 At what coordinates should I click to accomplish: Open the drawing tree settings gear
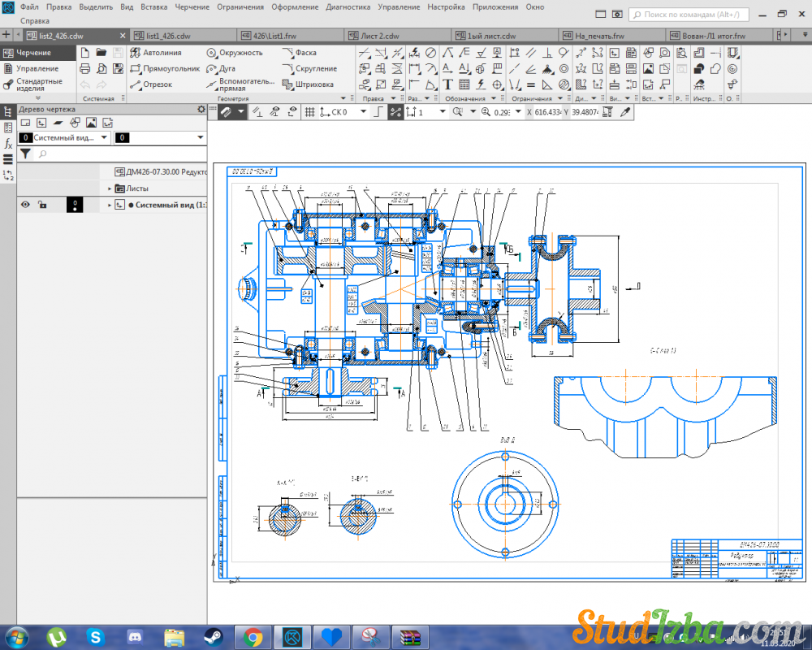pyautogui.click(x=201, y=109)
